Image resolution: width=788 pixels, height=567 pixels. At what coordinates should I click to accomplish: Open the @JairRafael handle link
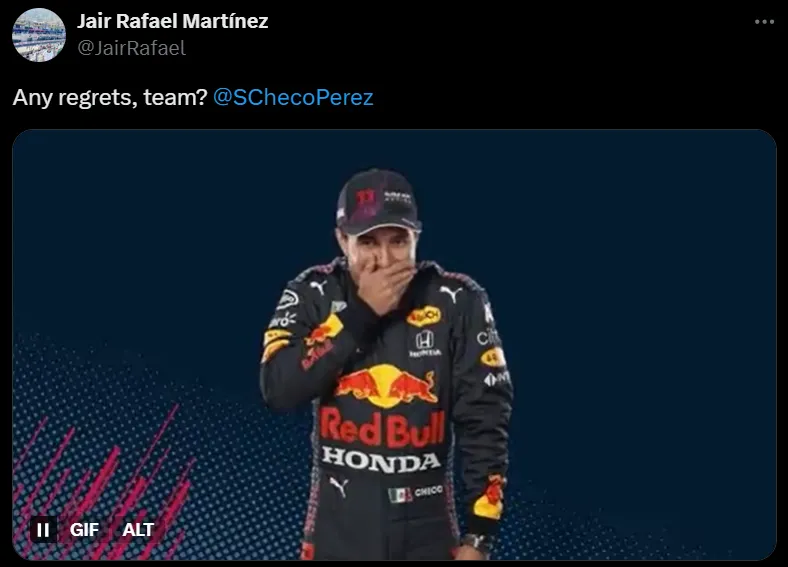coord(131,48)
